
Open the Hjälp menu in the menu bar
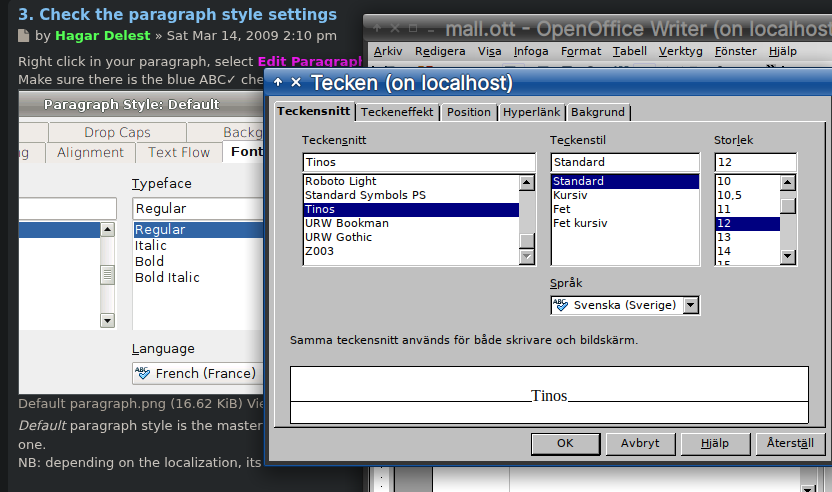coord(783,51)
